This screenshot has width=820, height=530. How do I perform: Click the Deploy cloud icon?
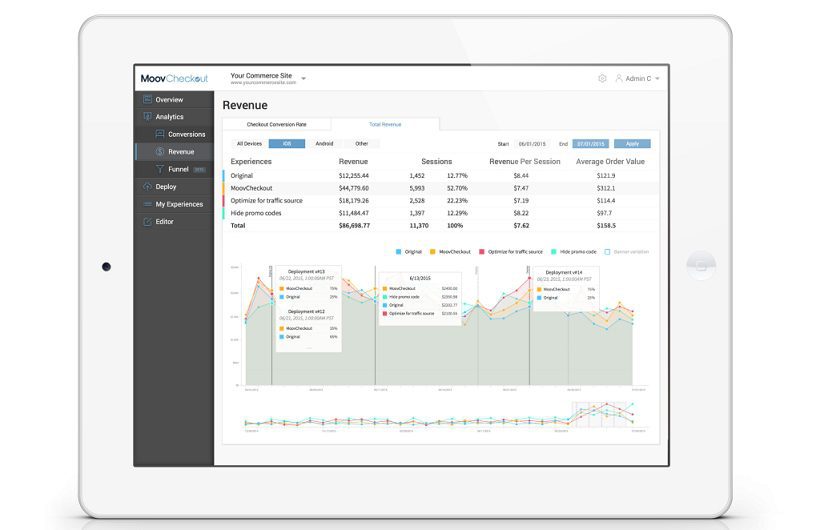(147, 186)
